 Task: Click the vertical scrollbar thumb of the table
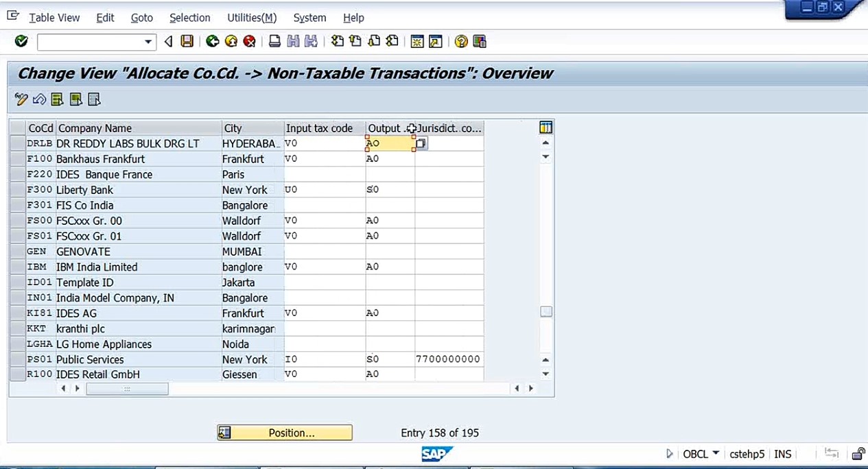(546, 312)
